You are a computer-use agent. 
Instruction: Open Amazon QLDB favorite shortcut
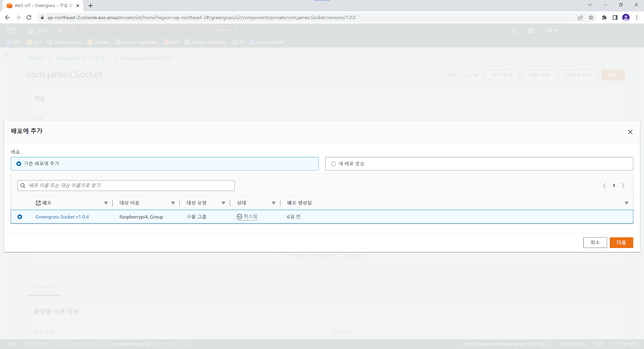266,42
